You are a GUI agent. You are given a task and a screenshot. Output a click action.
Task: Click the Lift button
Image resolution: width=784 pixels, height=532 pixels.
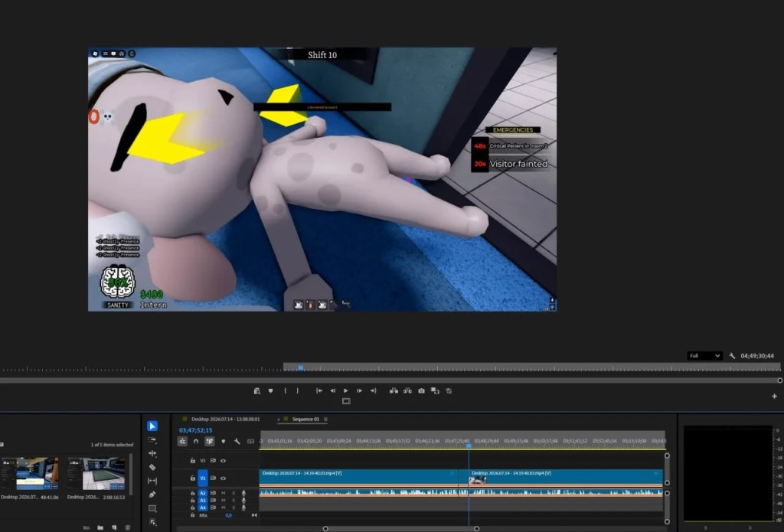point(394,391)
